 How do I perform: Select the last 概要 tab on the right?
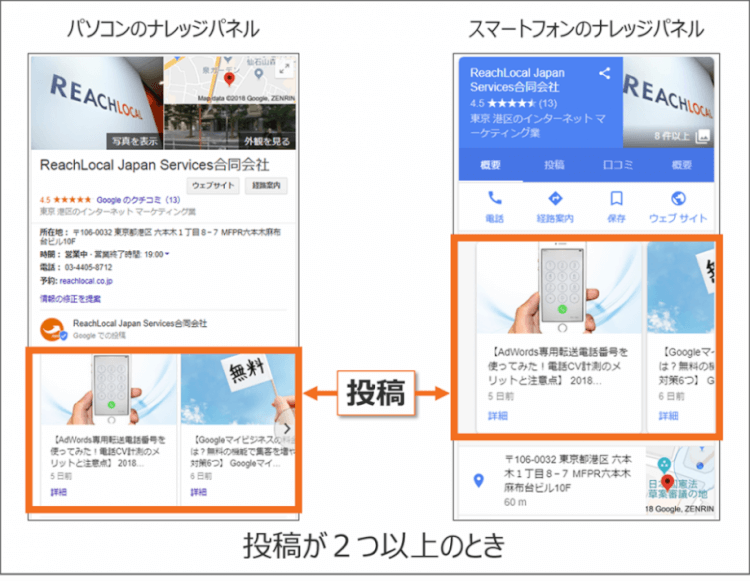pyautogui.click(x=682, y=165)
